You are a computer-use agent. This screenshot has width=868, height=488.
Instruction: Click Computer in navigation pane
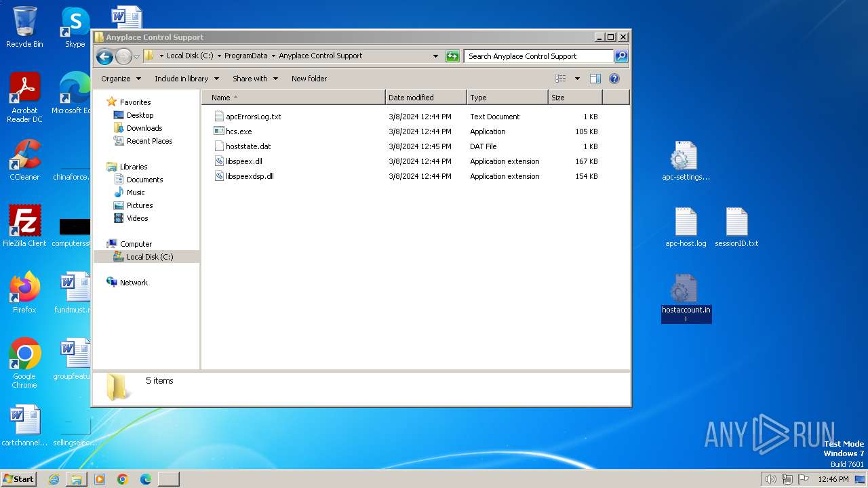click(x=136, y=244)
